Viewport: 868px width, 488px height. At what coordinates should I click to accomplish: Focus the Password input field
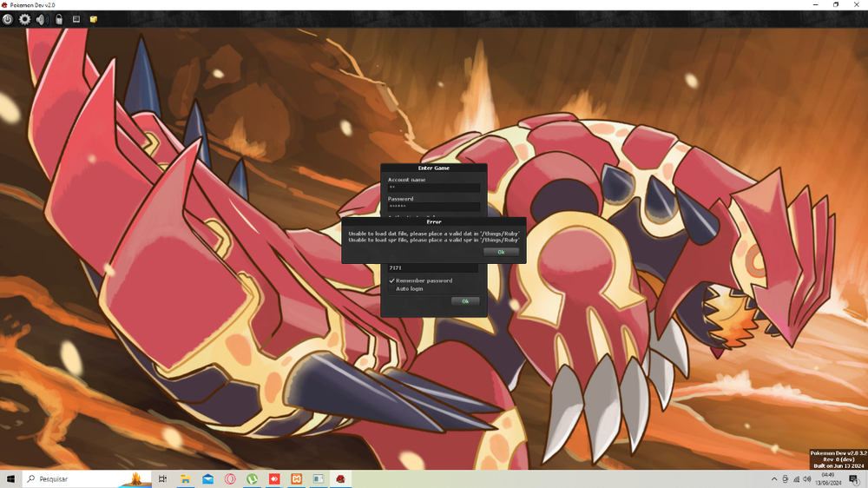coord(433,207)
